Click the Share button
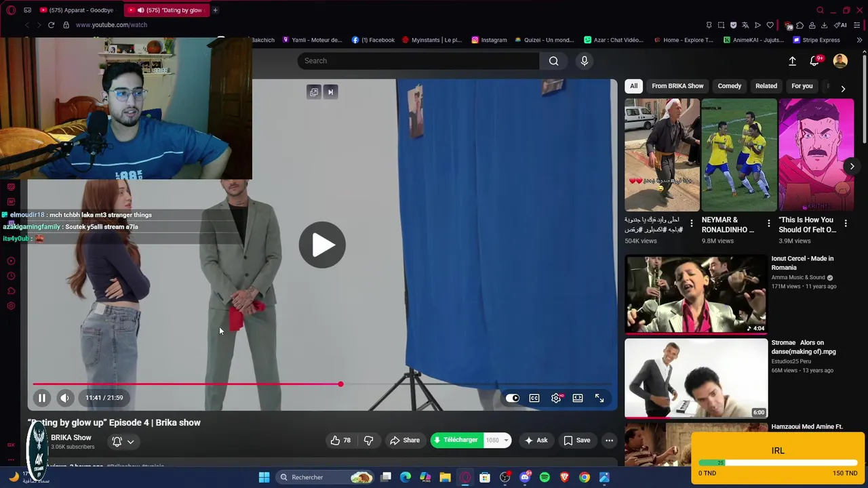868x488 pixels. [x=405, y=441]
